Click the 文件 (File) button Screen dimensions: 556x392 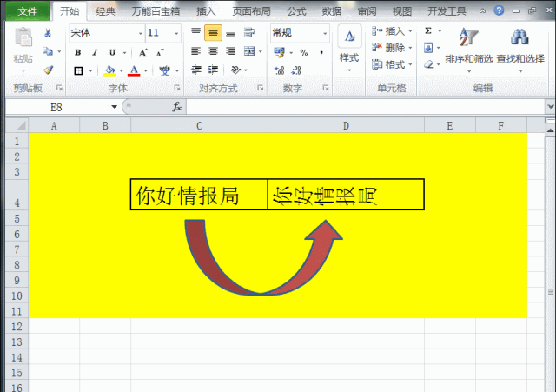tap(28, 11)
